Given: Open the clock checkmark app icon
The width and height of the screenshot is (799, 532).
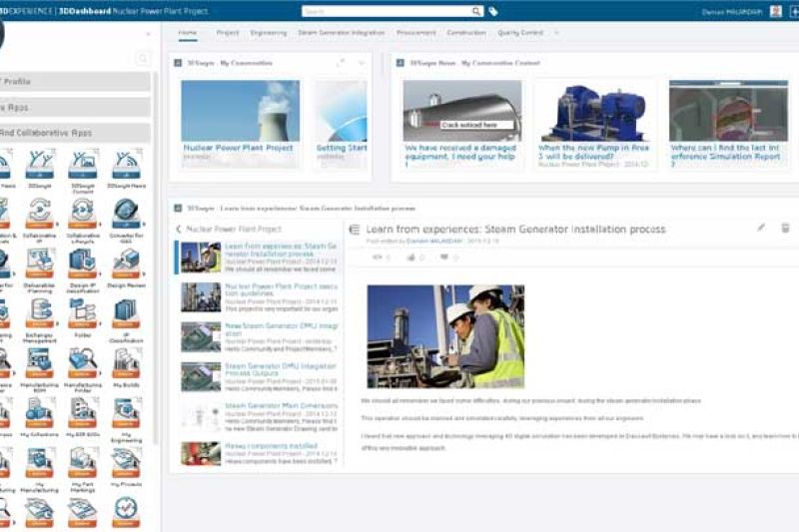Looking at the screenshot, I should click(x=126, y=512).
